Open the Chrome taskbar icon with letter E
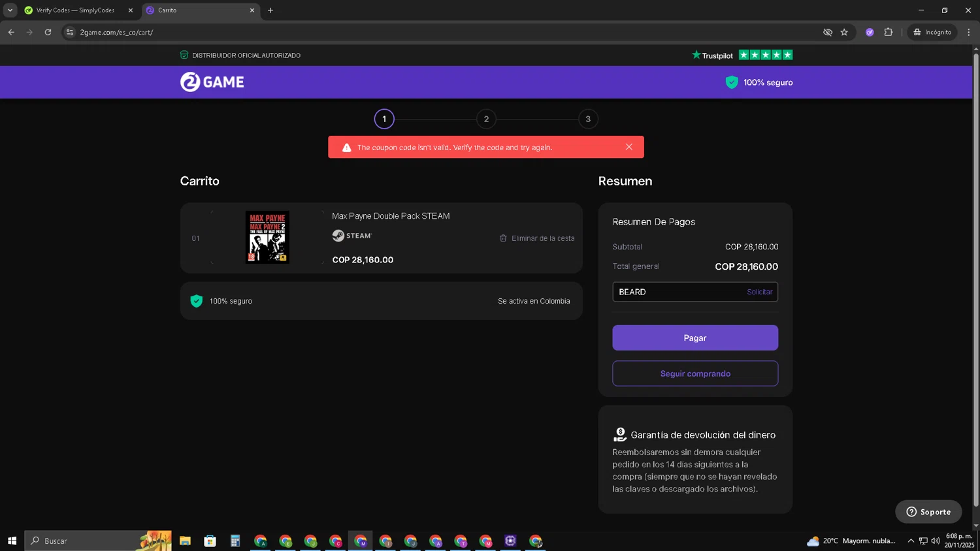 coord(286,541)
